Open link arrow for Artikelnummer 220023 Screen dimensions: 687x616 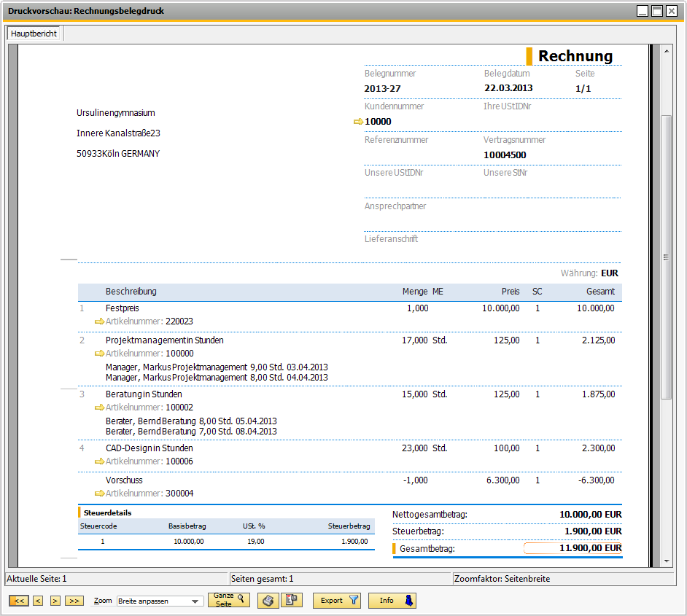tap(99, 321)
